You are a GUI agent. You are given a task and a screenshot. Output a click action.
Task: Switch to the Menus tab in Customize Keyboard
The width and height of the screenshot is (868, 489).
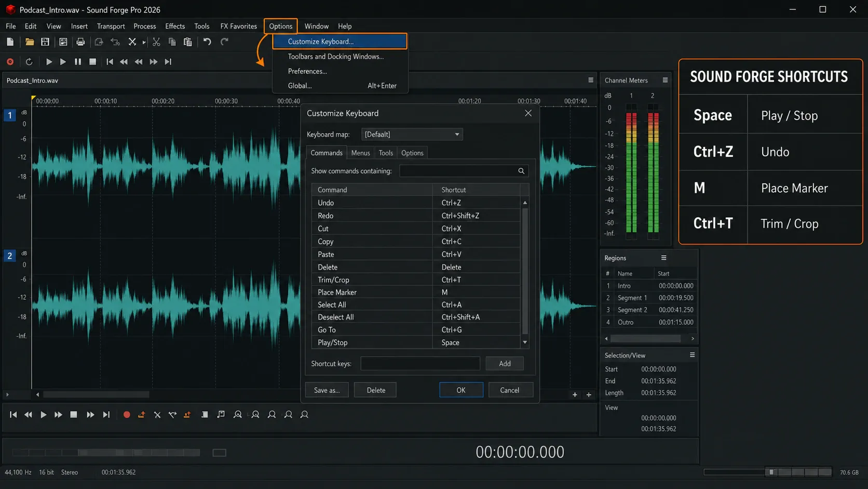[360, 153]
